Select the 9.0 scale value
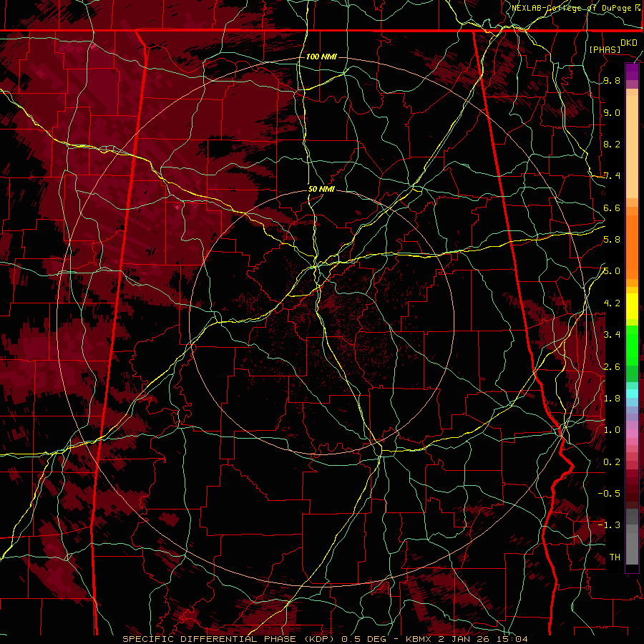The image size is (644, 644). [x=612, y=113]
